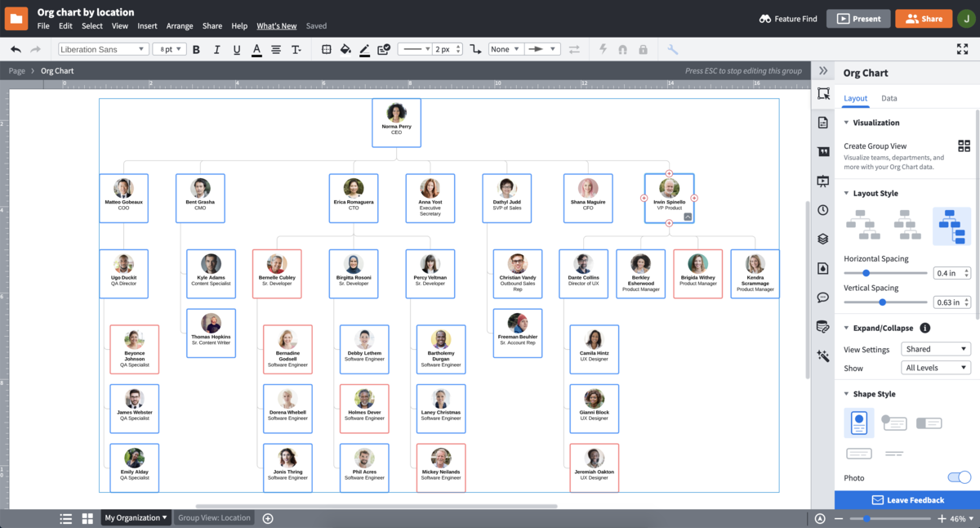Select the fill color bucket tool
980x528 pixels.
click(346, 49)
